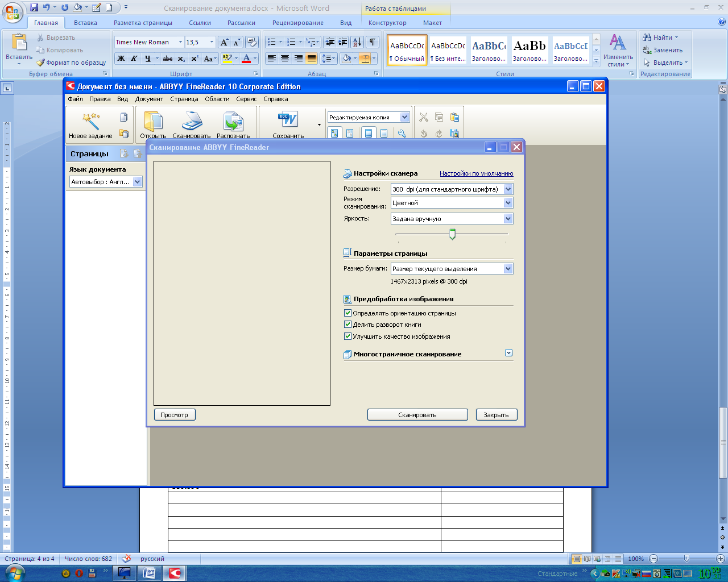Screen dimensions: 728x582
Task: Click Save to Word icon in FineReader
Action: 288,120
